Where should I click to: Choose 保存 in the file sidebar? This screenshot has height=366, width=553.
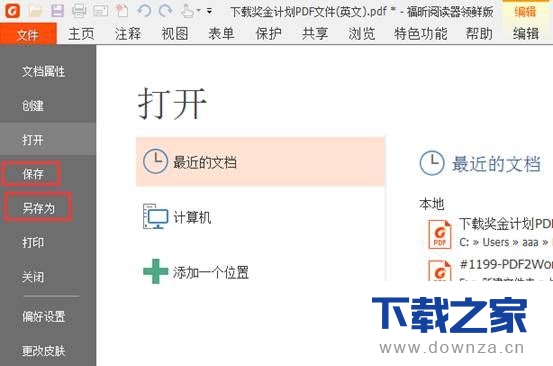click(x=33, y=174)
